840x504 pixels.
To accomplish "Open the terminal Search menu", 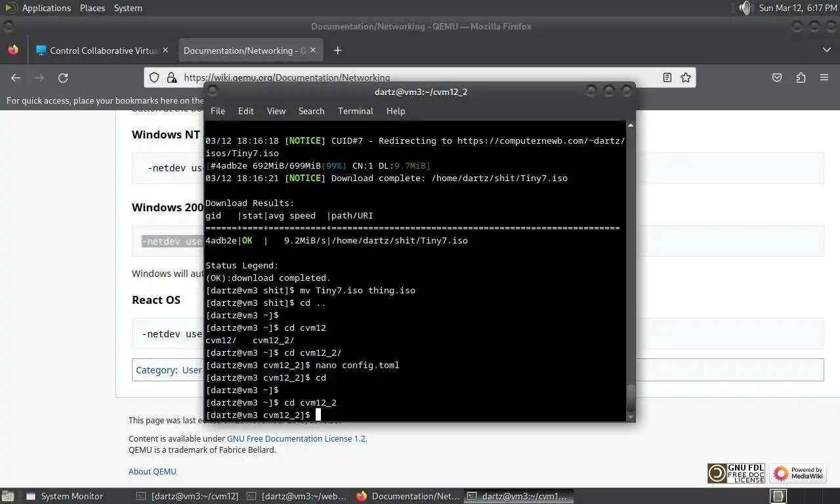I will tap(311, 111).
